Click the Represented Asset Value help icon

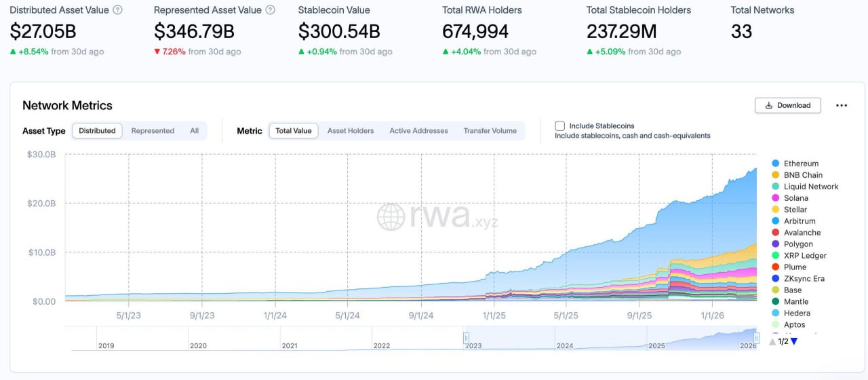click(271, 10)
